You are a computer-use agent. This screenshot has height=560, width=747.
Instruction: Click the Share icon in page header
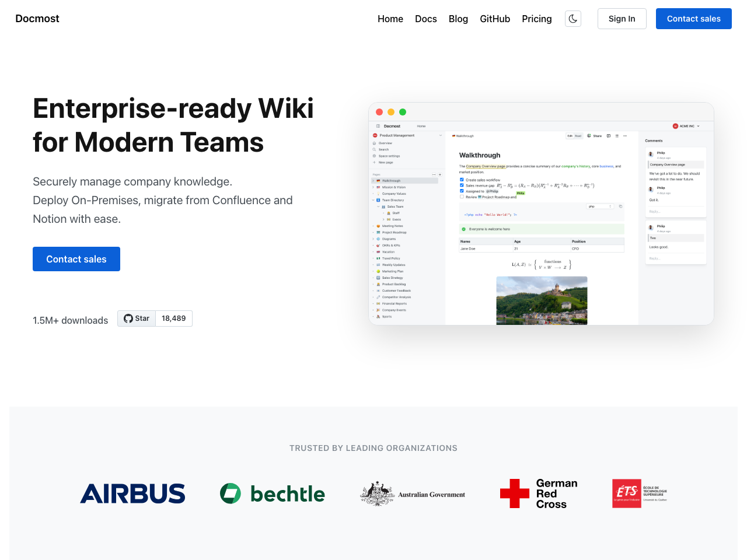pos(589,136)
